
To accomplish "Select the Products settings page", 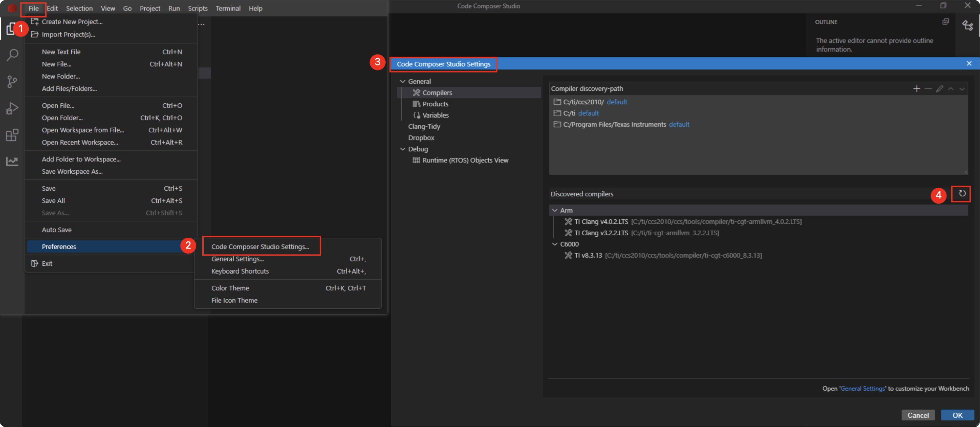I will [469, 104].
